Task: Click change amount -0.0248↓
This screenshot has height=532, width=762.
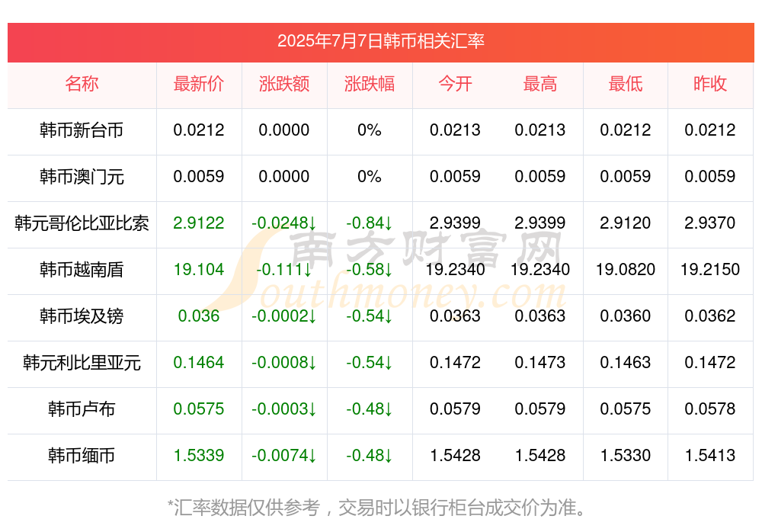Action: pos(284,223)
